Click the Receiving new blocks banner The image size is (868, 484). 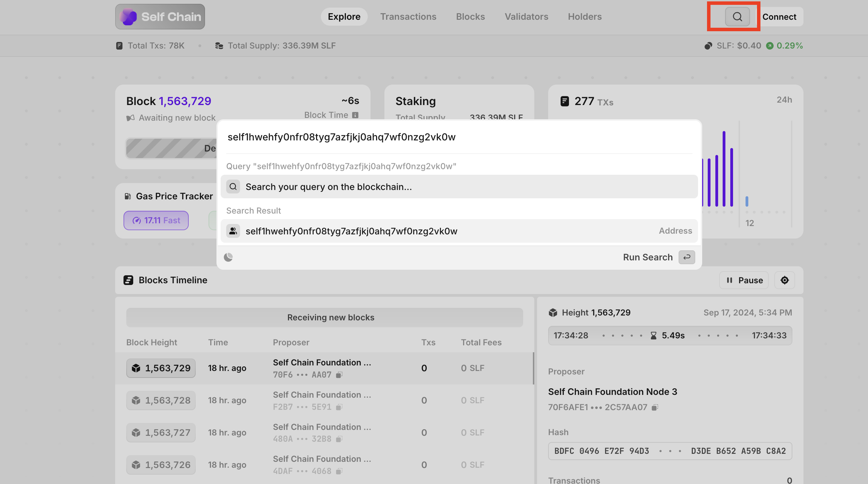(x=324, y=318)
